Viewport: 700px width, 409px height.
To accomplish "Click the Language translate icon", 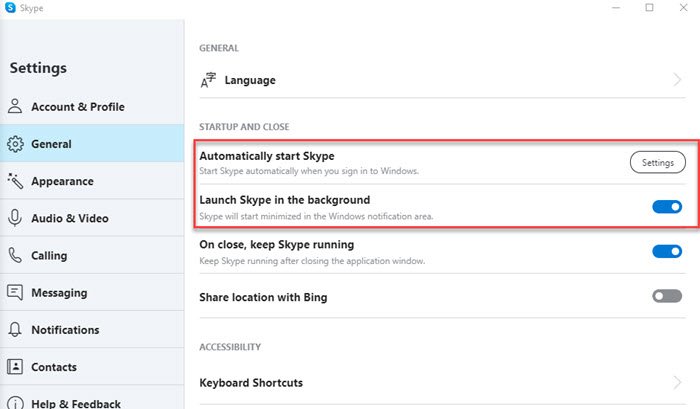I will click(x=208, y=80).
